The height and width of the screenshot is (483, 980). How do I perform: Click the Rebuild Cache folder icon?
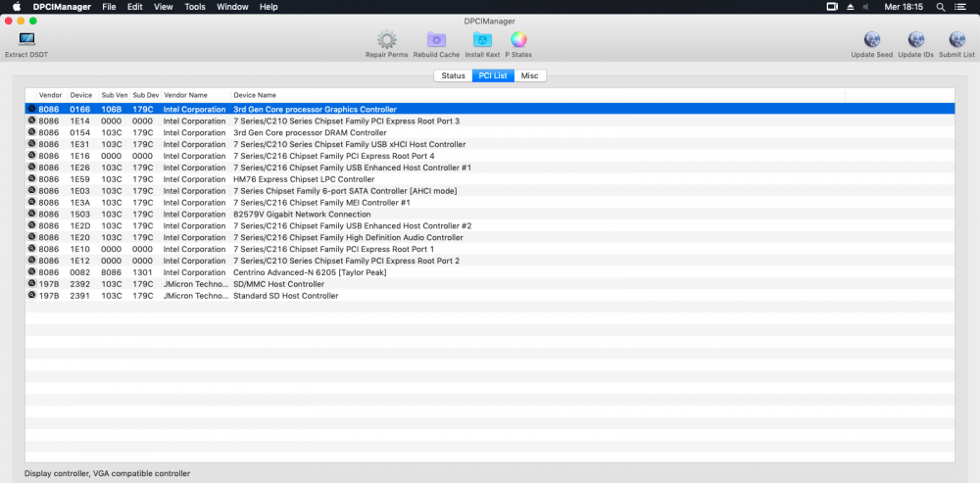[x=436, y=40]
